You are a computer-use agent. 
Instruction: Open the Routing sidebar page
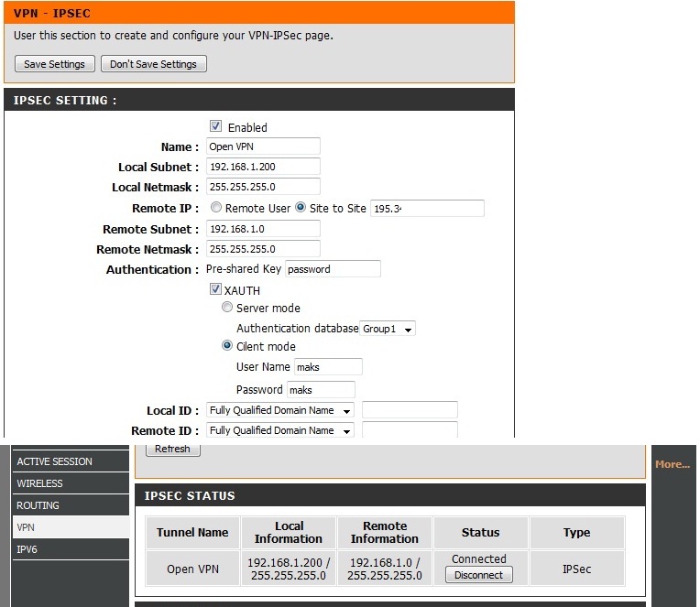coord(38,505)
